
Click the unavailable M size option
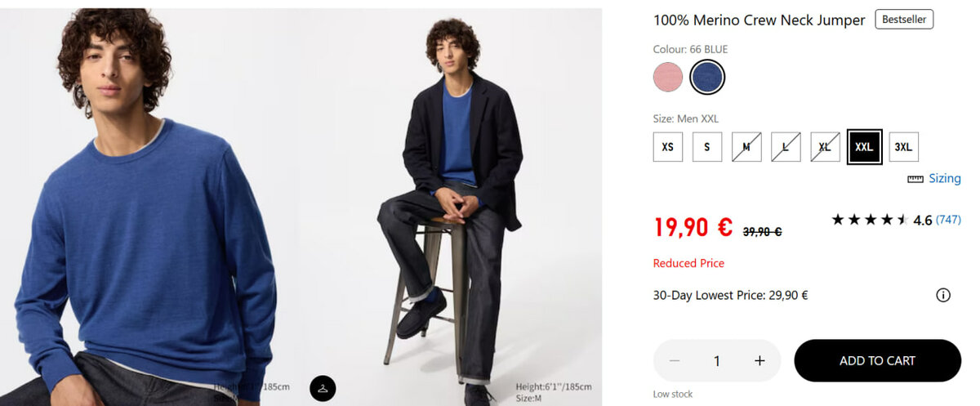coord(746,147)
